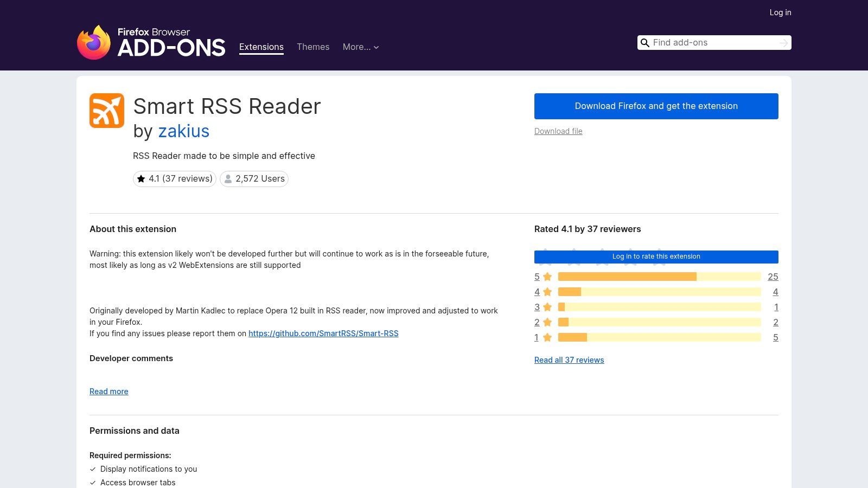Click the 'Rated 4.1 by 37 reviewers' heading
Viewport: 868px width, 488px height.
coord(588,229)
